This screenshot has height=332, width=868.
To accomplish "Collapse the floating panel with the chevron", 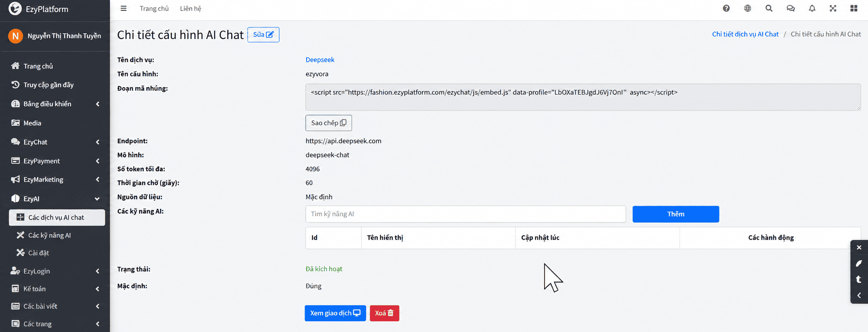I will pos(859,295).
